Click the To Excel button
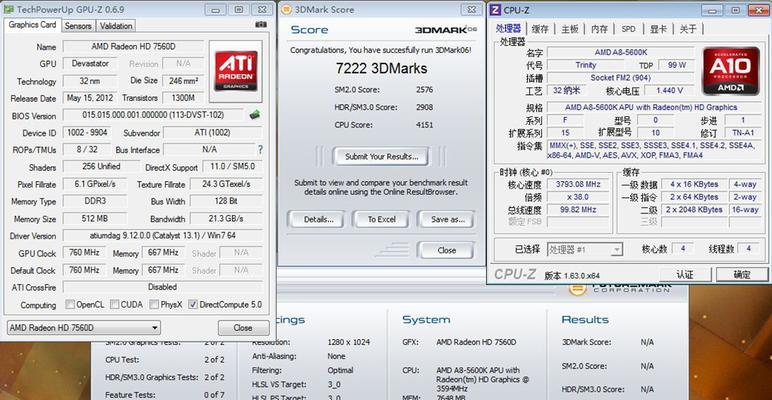 pos(382,220)
